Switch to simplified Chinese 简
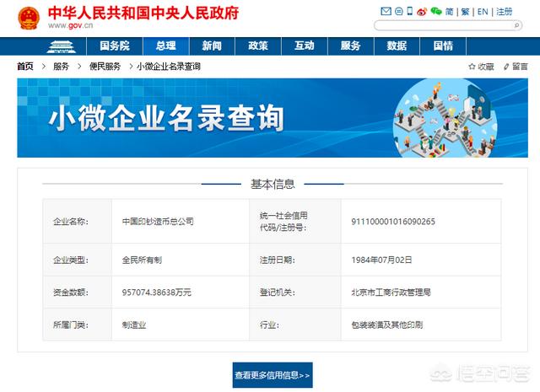Screen dimensions: 540x392 point(449,12)
